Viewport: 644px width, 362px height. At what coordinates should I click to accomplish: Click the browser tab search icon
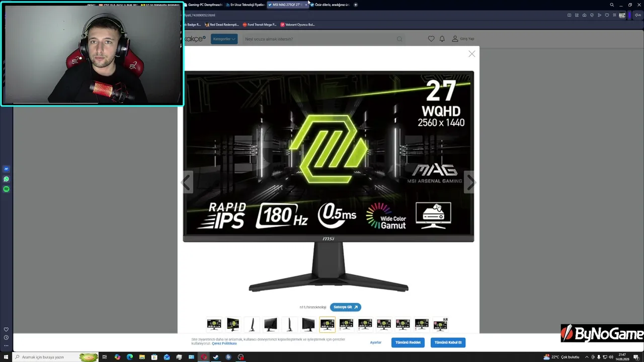pos(612,5)
